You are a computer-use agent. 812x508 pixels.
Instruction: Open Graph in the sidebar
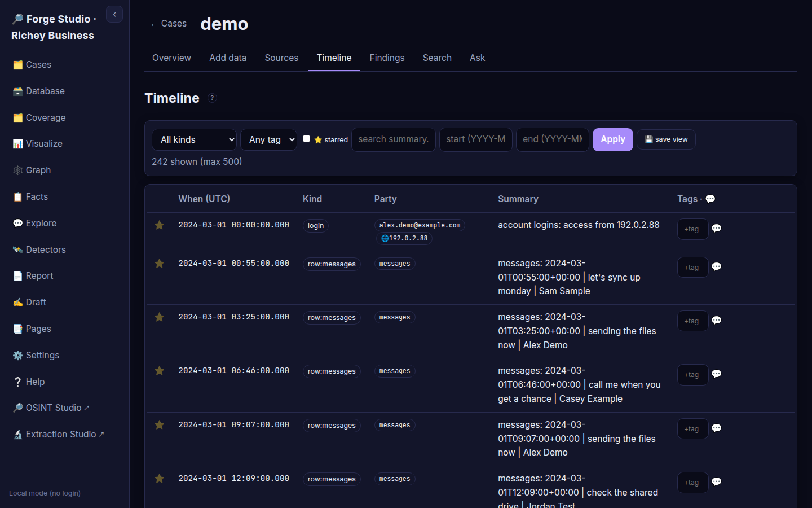[x=64, y=170]
